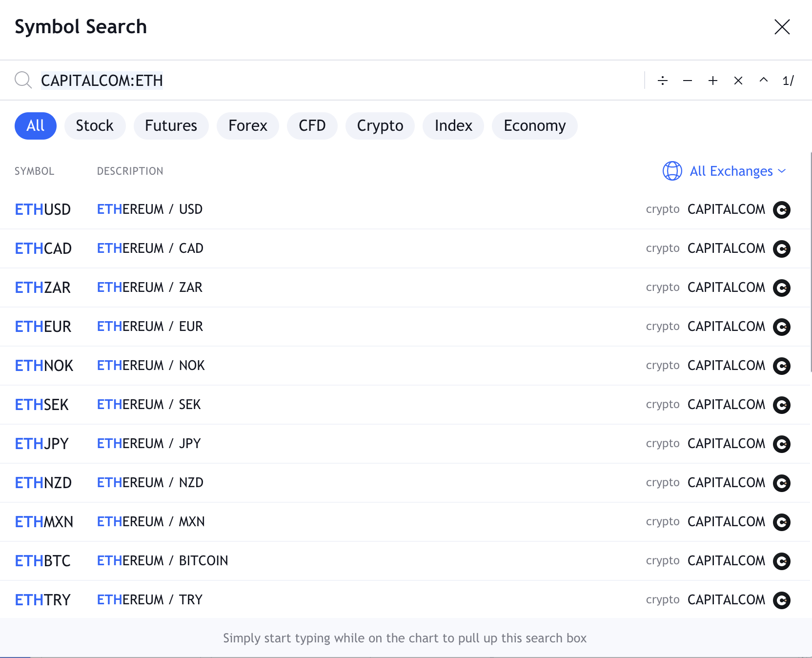Click the 1/ reciprocal operator icon
The image size is (812, 658).
[789, 81]
